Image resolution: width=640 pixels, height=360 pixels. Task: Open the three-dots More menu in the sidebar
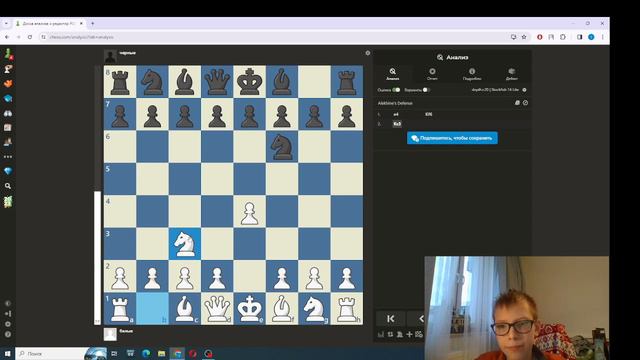tap(8, 157)
